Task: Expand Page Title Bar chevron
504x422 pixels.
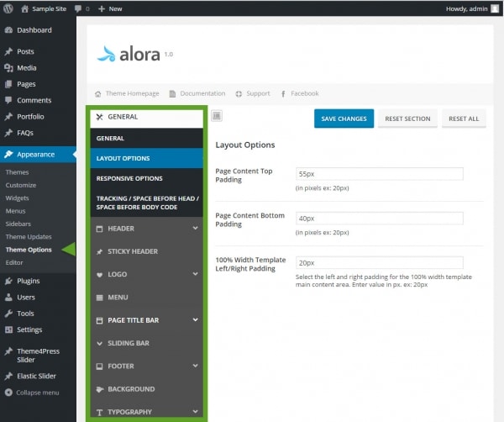Action: [196, 319]
